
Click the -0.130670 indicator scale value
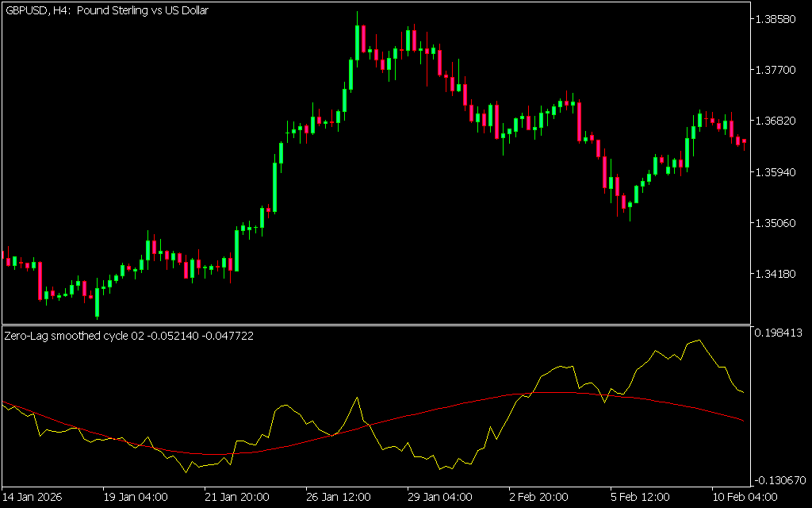(x=780, y=480)
